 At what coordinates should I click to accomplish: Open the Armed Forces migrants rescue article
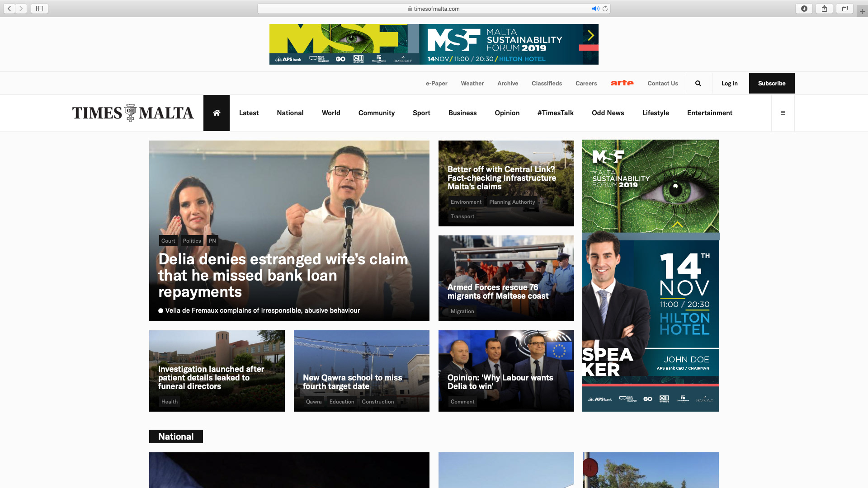pyautogui.click(x=498, y=291)
